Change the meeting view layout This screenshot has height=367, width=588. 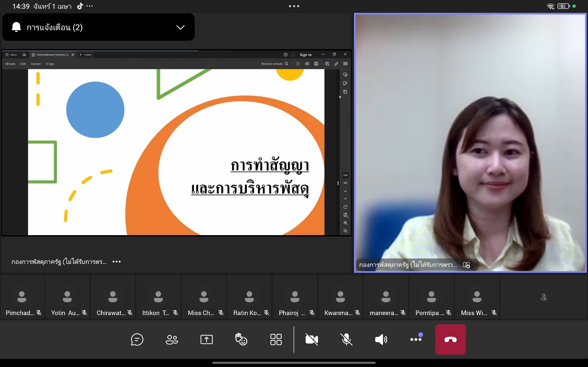point(276,339)
